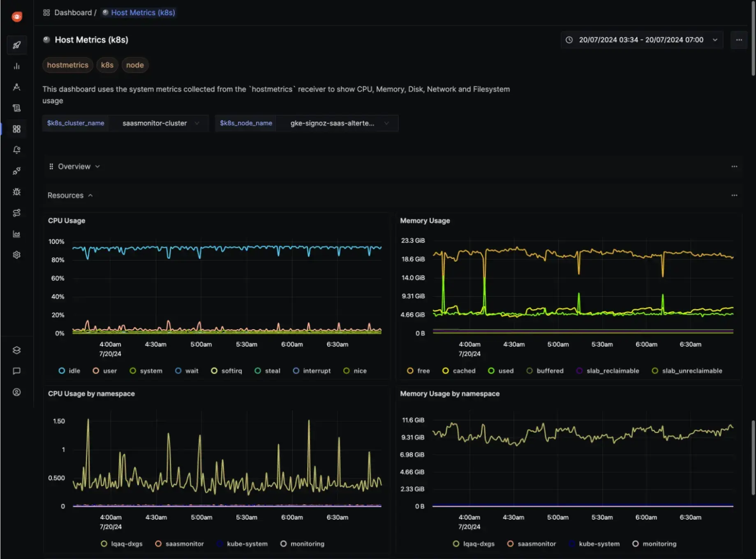Open the user account icon in sidebar

pos(17,392)
